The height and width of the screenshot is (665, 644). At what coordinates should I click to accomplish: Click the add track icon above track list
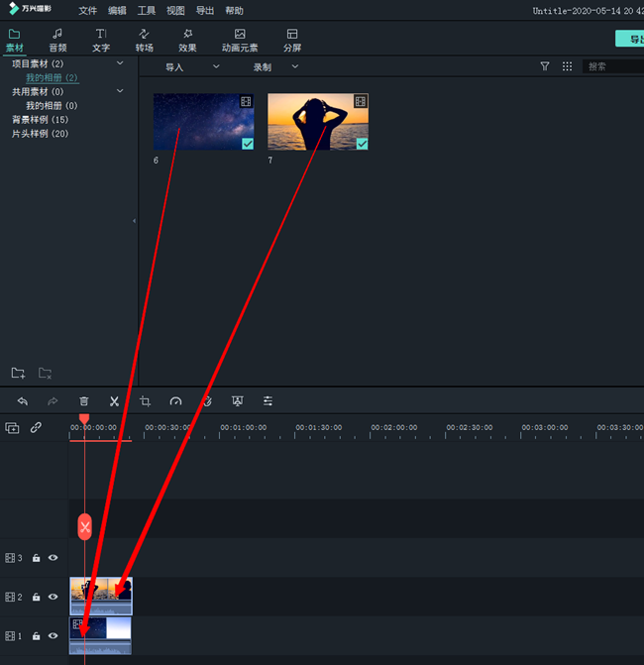tap(12, 428)
